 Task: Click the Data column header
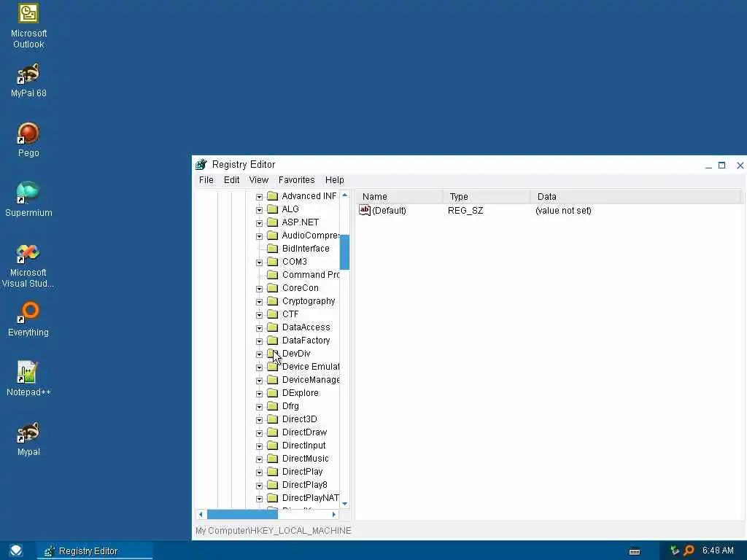click(636, 197)
